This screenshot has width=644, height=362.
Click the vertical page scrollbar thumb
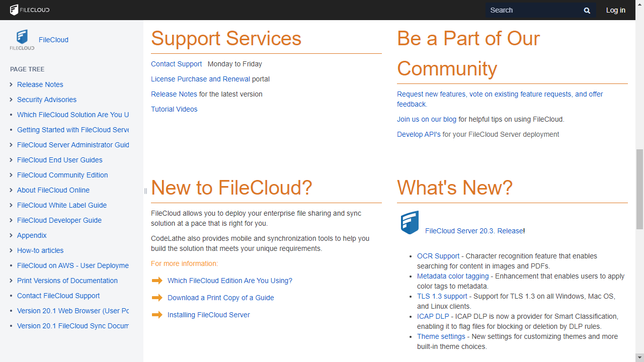click(640, 189)
